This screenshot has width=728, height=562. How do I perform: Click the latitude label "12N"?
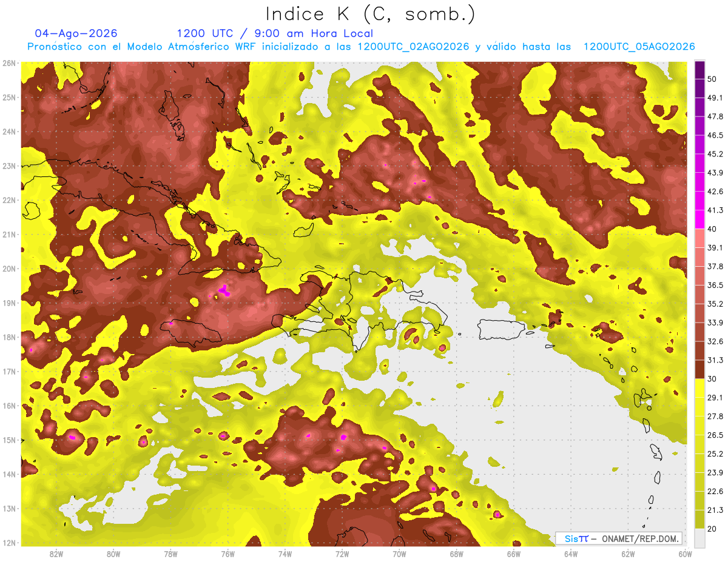click(9, 543)
